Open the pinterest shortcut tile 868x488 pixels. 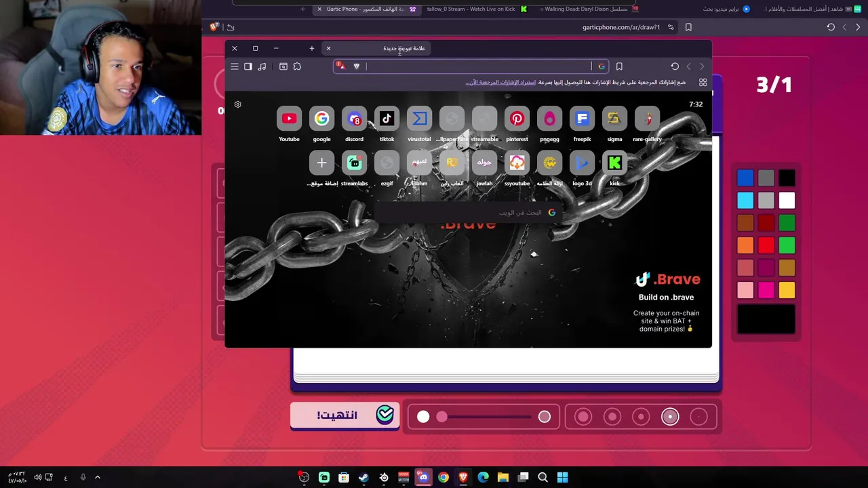517,119
